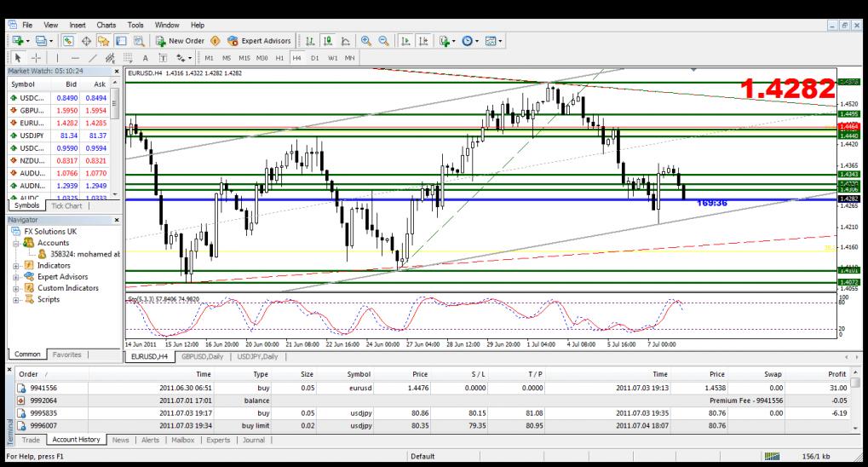The height and width of the screenshot is (467, 868).
Task: Enable the H1 timeframe button
Action: pyautogui.click(x=279, y=57)
